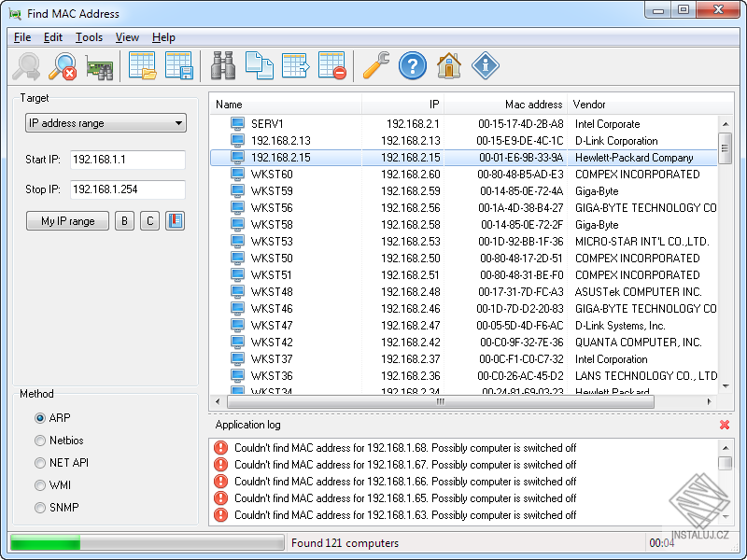Click the Start IP input field
The height and width of the screenshot is (560, 747).
(128, 160)
